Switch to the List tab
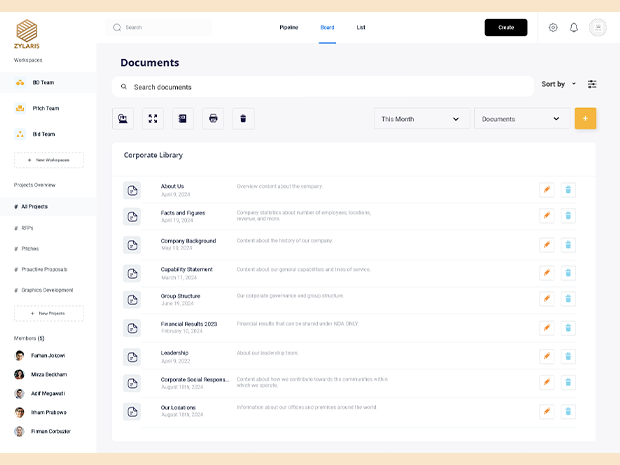Screen dimensions: 620x465 (361, 28)
